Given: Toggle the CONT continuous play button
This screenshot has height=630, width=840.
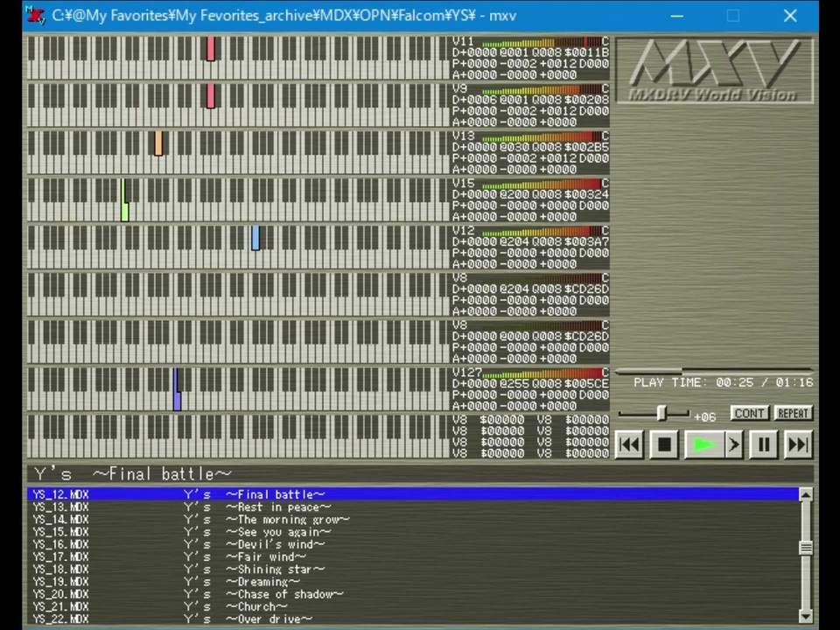Looking at the screenshot, I should [x=750, y=414].
